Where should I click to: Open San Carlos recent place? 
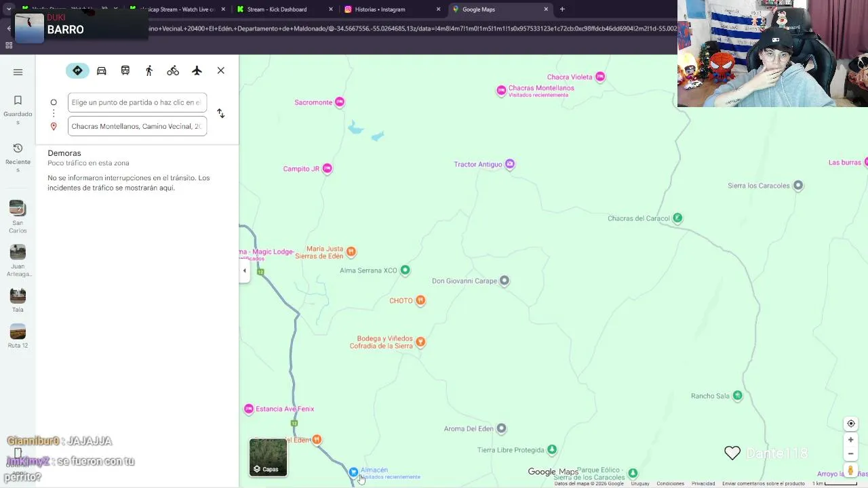pyautogui.click(x=18, y=217)
